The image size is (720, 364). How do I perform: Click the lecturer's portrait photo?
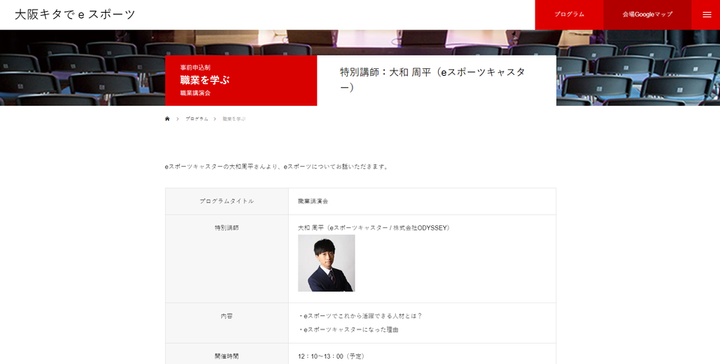tap(326, 263)
